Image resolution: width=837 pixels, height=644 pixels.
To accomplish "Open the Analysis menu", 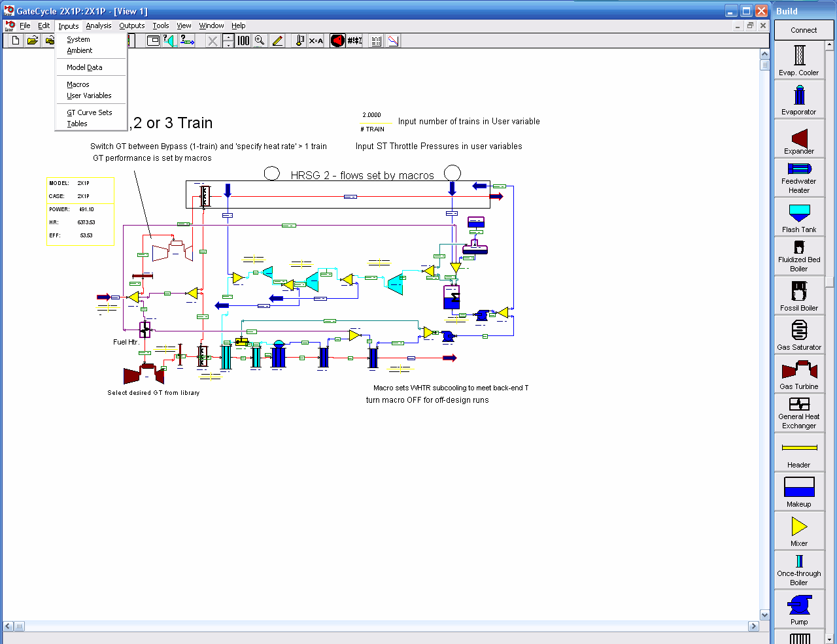I will point(99,26).
